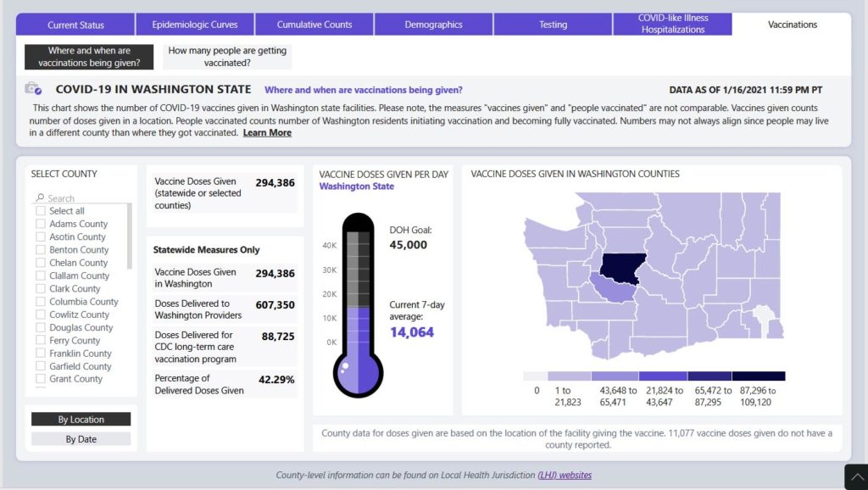868x490 pixels.
Task: Click the 42.29% delivered doses percentage
Action: [276, 379]
